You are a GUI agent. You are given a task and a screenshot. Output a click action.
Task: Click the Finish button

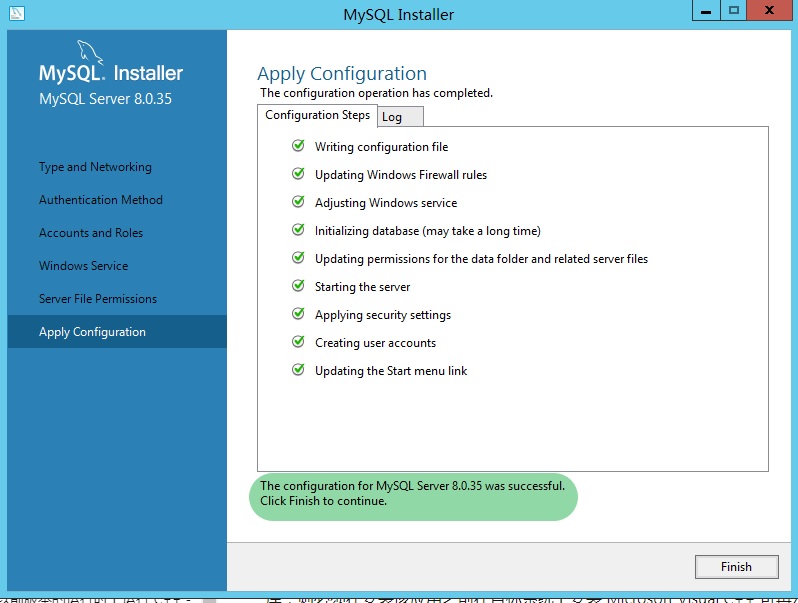click(x=736, y=566)
